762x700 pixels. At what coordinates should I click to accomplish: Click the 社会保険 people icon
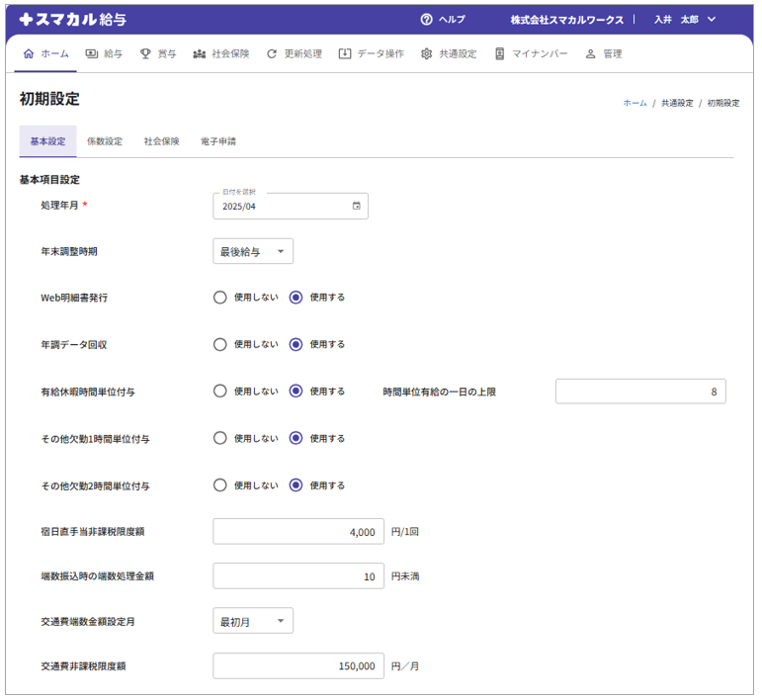click(200, 54)
